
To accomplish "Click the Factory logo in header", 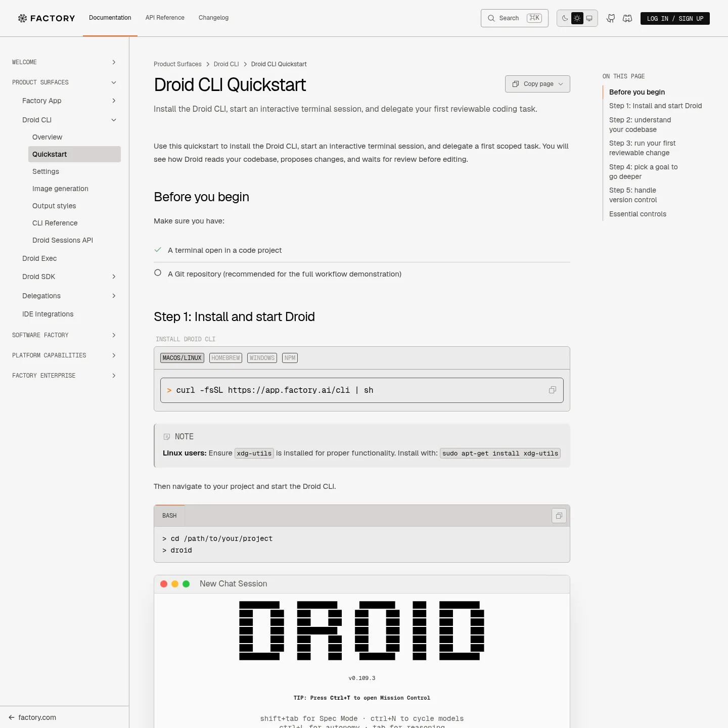I will 47,18.
